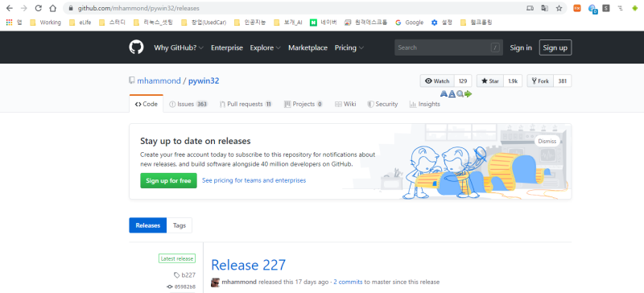644x293 pixels.
Task: Open the 인공지능 bookmark folder
Action: point(250,23)
